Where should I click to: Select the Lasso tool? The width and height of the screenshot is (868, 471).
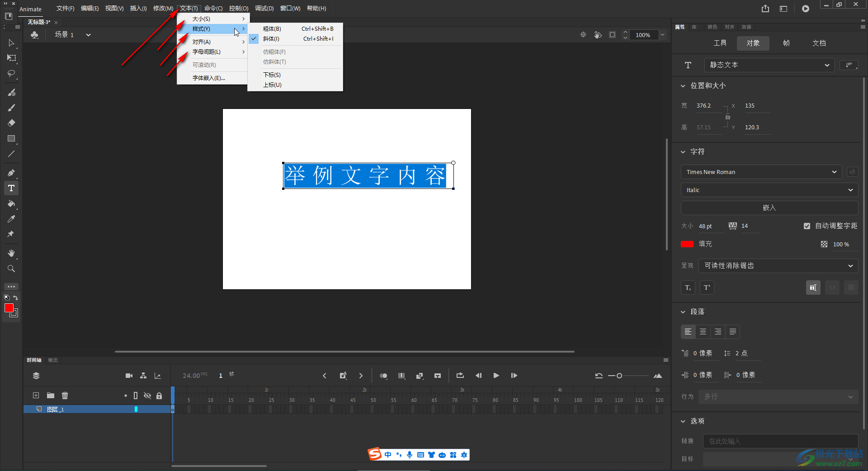[11, 73]
